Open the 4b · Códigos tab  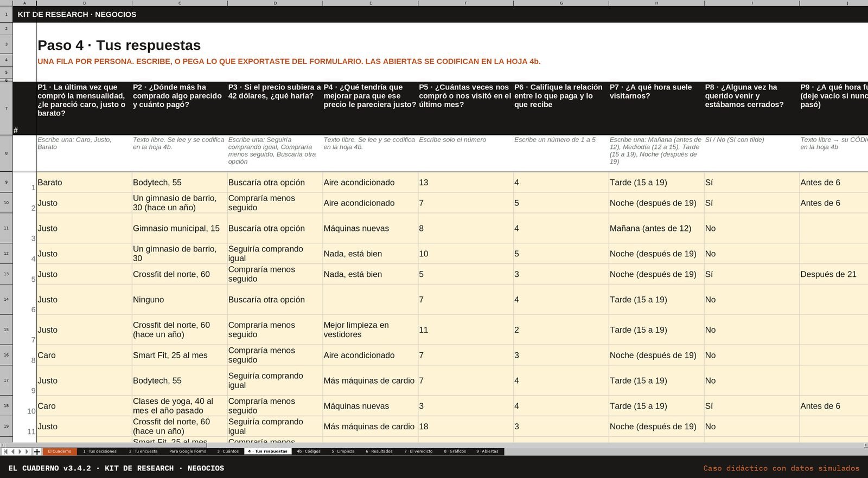[309, 451]
